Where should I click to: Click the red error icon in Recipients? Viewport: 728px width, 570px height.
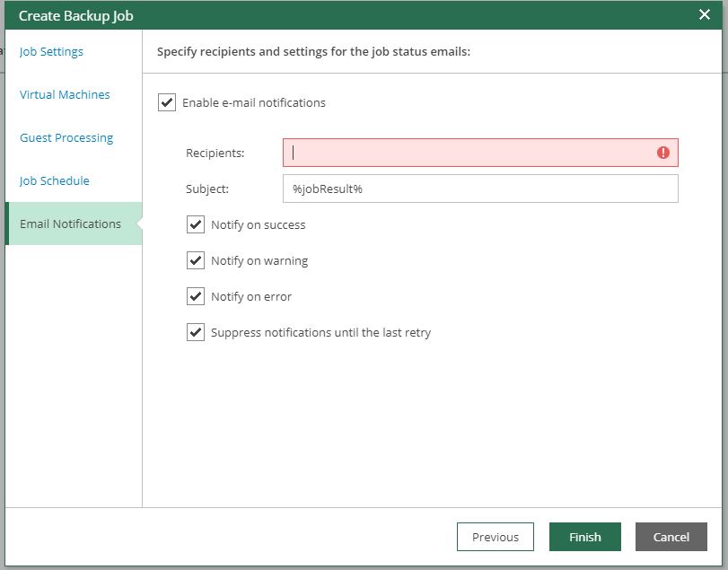pos(663,153)
